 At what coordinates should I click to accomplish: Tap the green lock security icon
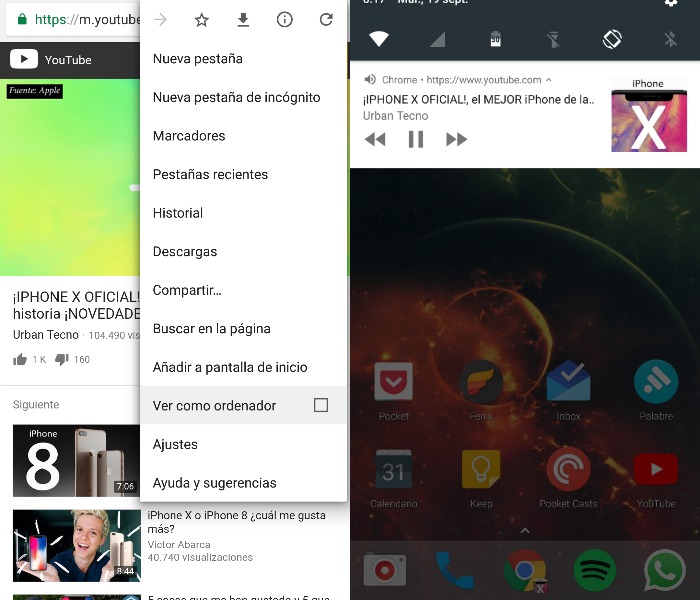(x=21, y=19)
